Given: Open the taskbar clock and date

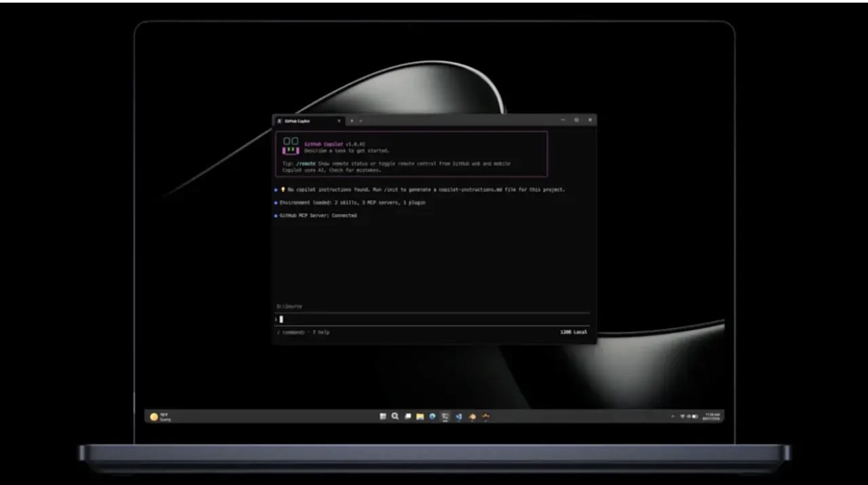Looking at the screenshot, I should tap(711, 417).
